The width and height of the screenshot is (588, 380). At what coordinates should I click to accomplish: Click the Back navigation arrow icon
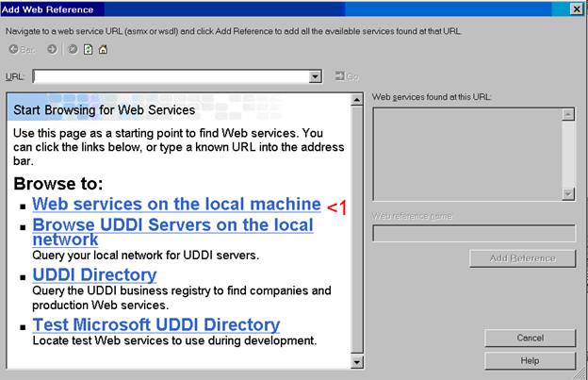tap(14, 49)
